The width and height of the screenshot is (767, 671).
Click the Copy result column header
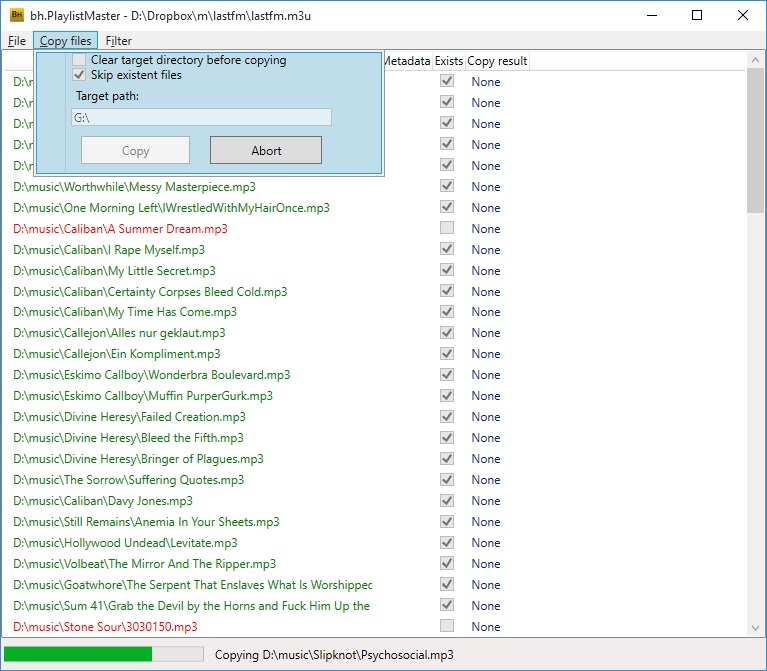pyautogui.click(x=497, y=61)
